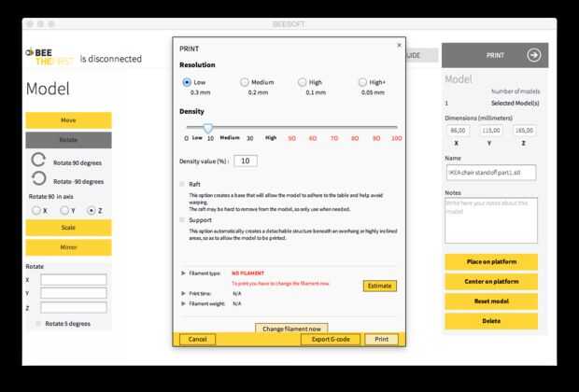Toggle the Rotate 5 degrees checkbox
The width and height of the screenshot is (579, 392).
[x=38, y=323]
